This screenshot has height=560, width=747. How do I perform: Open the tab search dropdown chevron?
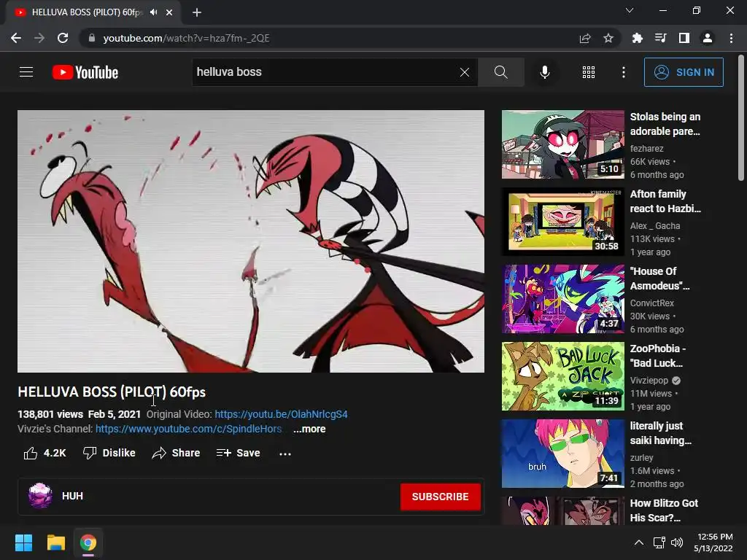pos(630,10)
